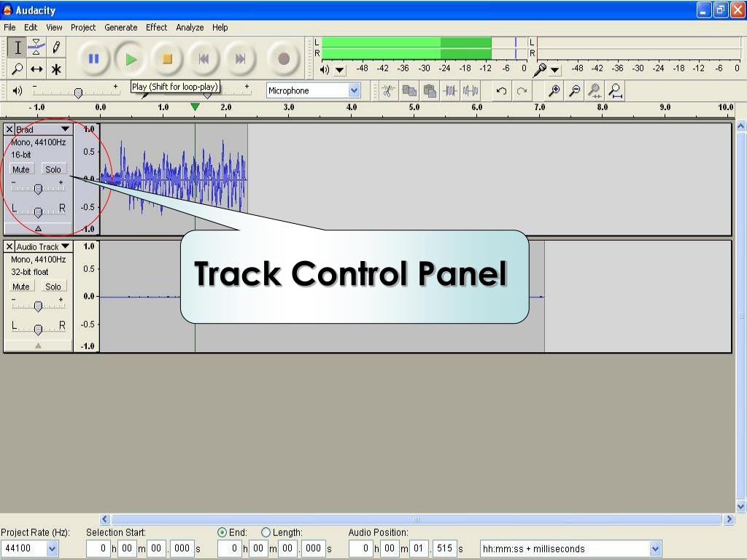Open the Brad track dropdown menu
The image size is (747, 560).
65,129
